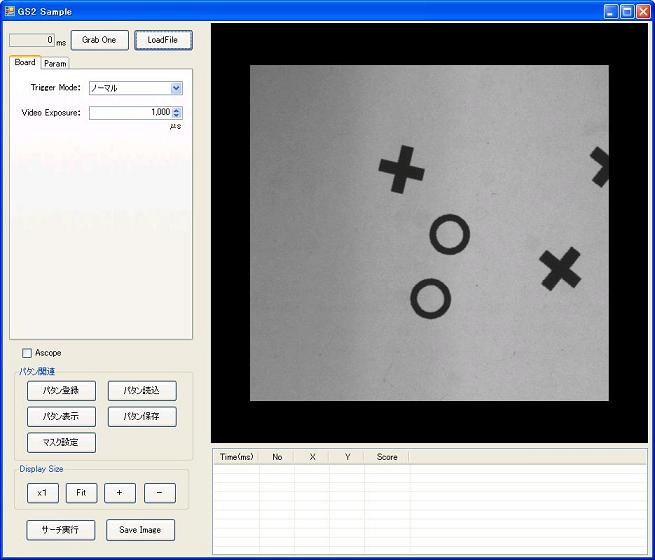Click the Y column header
This screenshot has width=655, height=560.
point(347,457)
